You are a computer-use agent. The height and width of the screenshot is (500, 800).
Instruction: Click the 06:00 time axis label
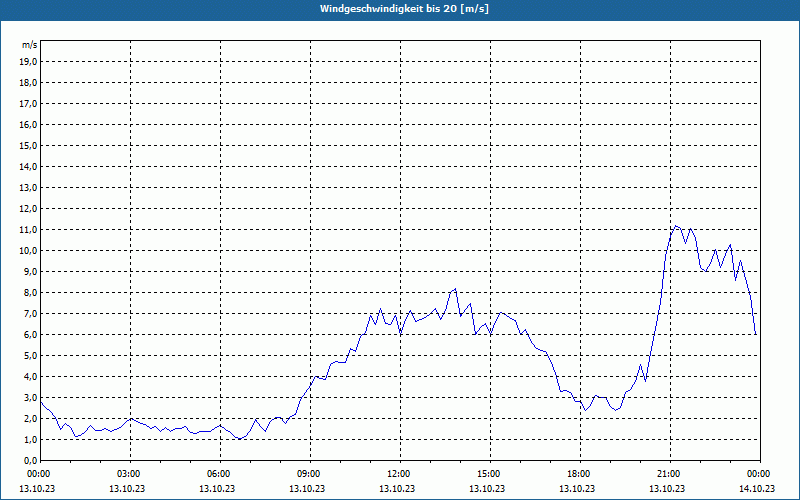point(220,474)
